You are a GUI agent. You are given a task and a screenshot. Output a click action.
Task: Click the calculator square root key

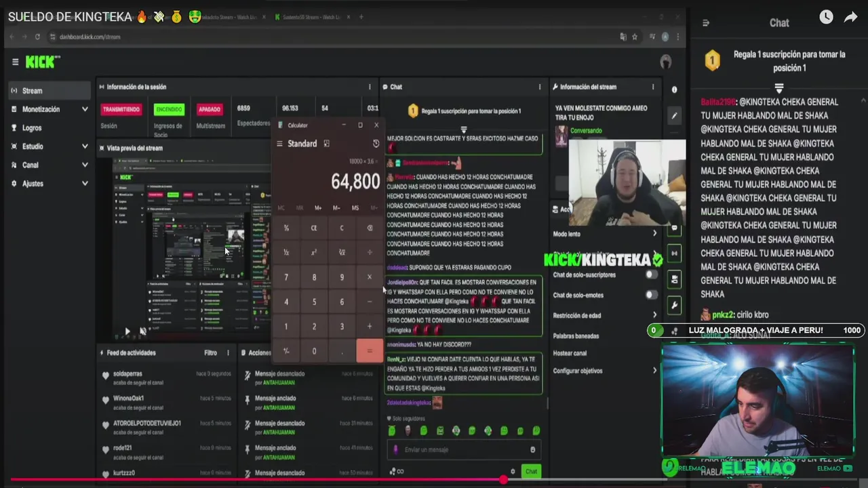pos(342,252)
